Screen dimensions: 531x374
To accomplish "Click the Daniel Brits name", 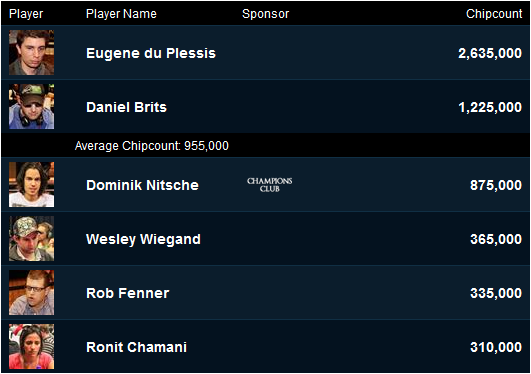I will [x=127, y=107].
